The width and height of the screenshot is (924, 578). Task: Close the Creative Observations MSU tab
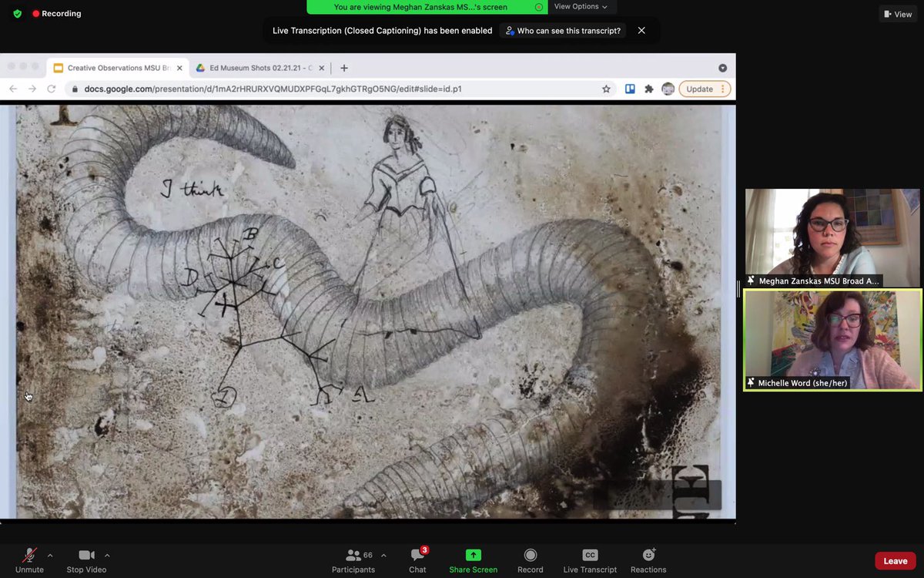179,68
